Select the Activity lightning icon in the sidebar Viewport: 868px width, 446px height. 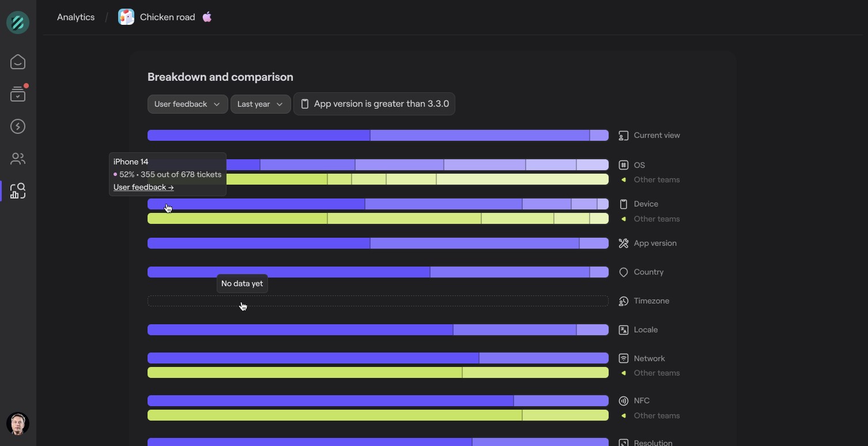[x=17, y=126]
